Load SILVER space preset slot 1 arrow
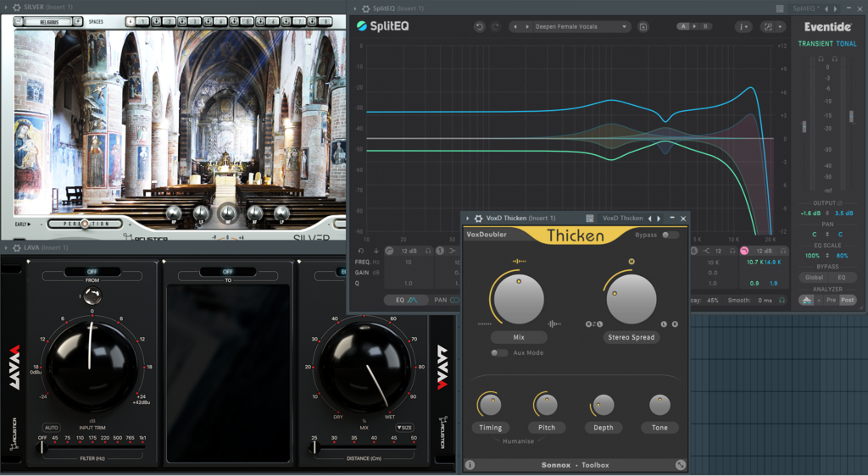This screenshot has height=476, width=868. (x=130, y=21)
